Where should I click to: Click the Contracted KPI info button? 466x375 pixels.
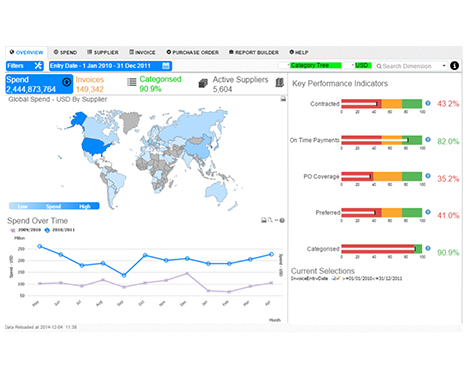pos(428,103)
